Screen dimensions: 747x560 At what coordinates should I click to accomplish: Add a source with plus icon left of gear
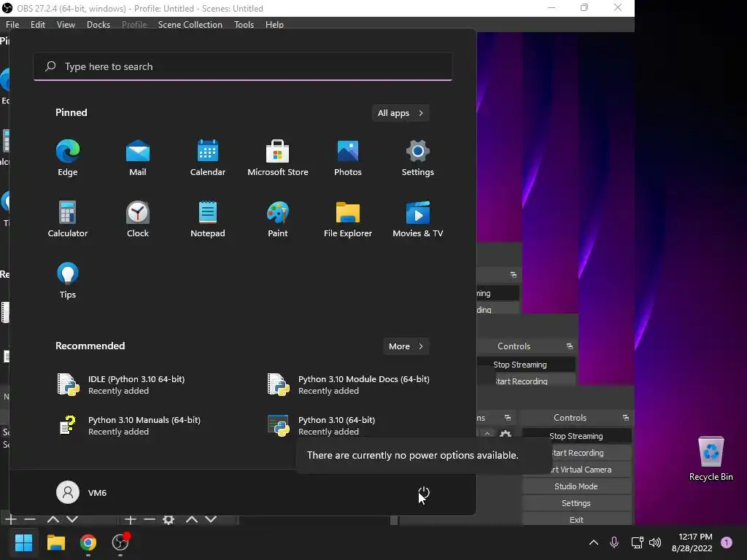pos(130,519)
